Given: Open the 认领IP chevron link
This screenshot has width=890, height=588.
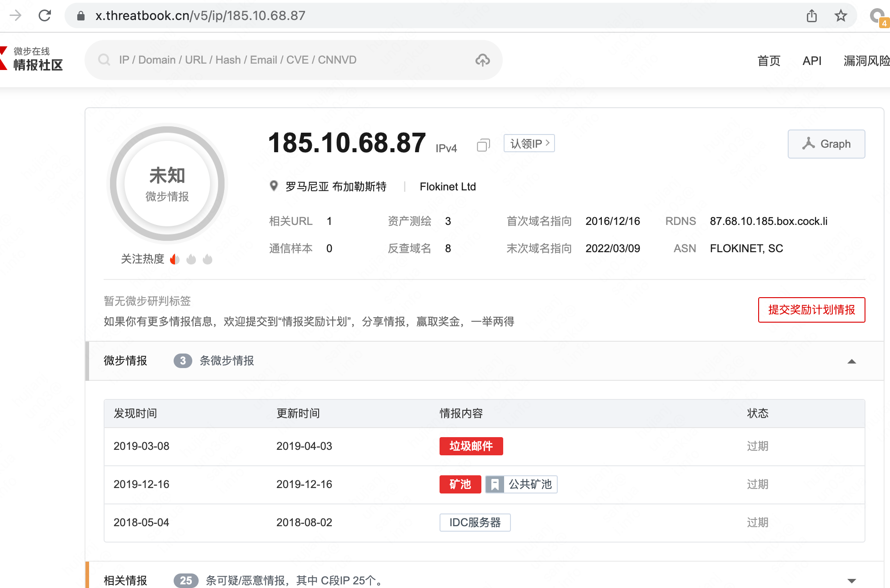Looking at the screenshot, I should pos(529,144).
